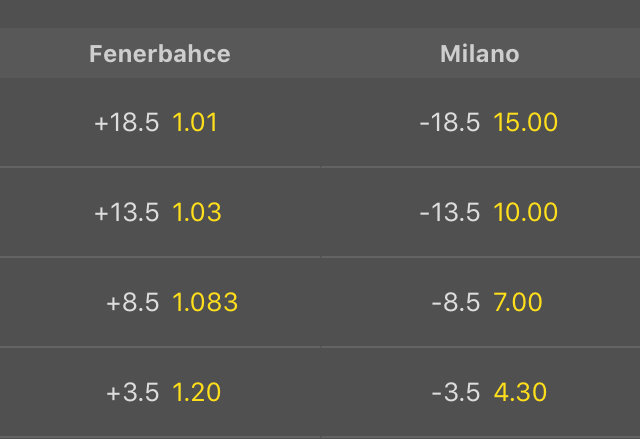This screenshot has width=640, height=439.
Task: Click the Milano column header
Action: click(480, 54)
